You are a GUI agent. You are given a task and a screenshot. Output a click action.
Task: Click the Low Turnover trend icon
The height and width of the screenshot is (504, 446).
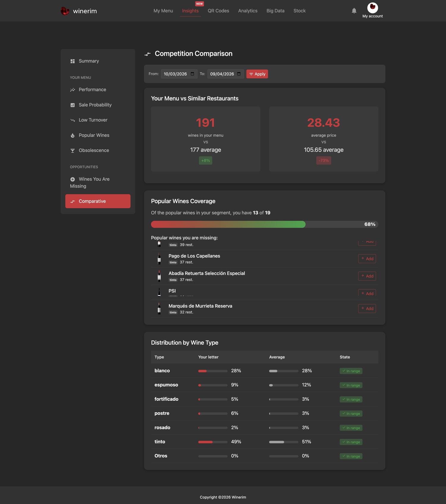[73, 120]
